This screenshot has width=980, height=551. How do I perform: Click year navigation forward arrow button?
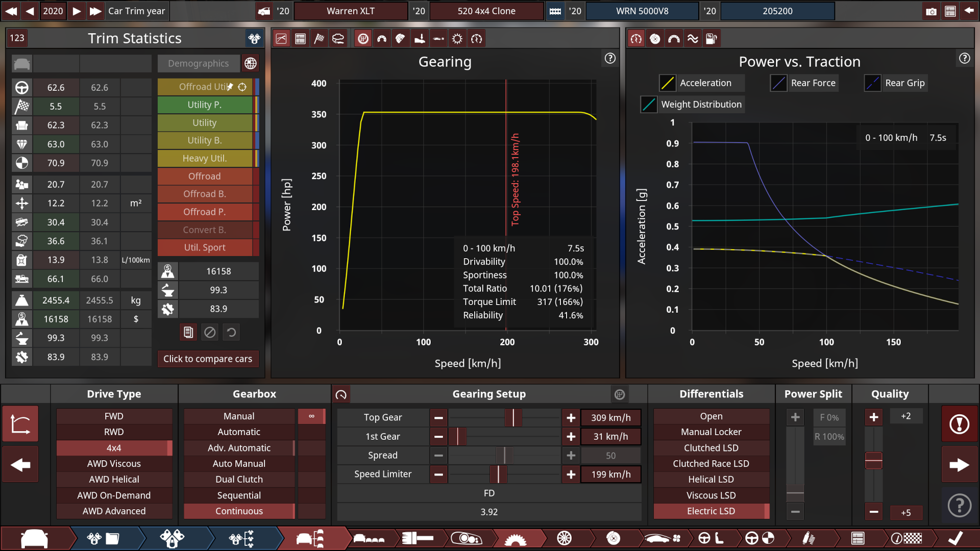pyautogui.click(x=76, y=10)
